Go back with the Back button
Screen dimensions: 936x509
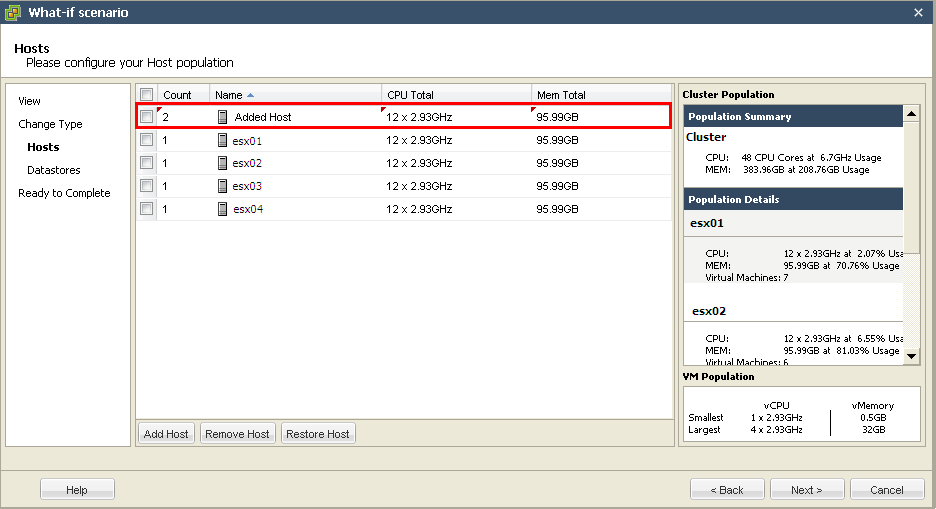(x=727, y=490)
